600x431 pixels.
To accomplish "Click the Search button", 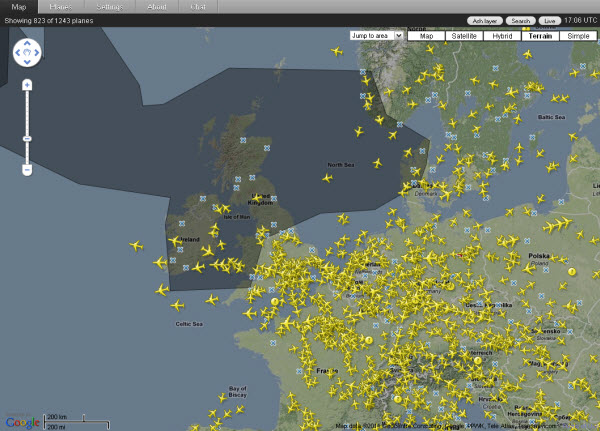I will [x=520, y=20].
